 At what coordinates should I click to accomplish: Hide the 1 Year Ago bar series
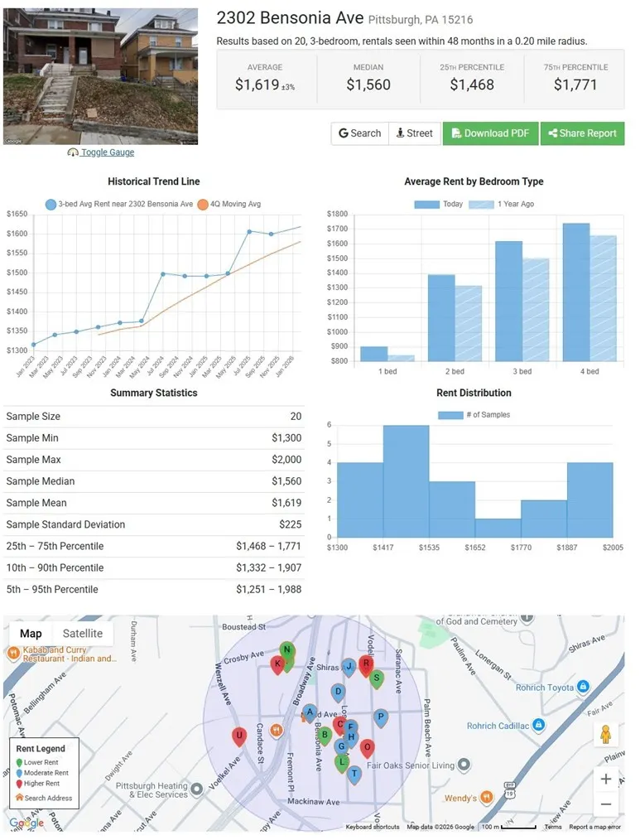[x=502, y=204]
